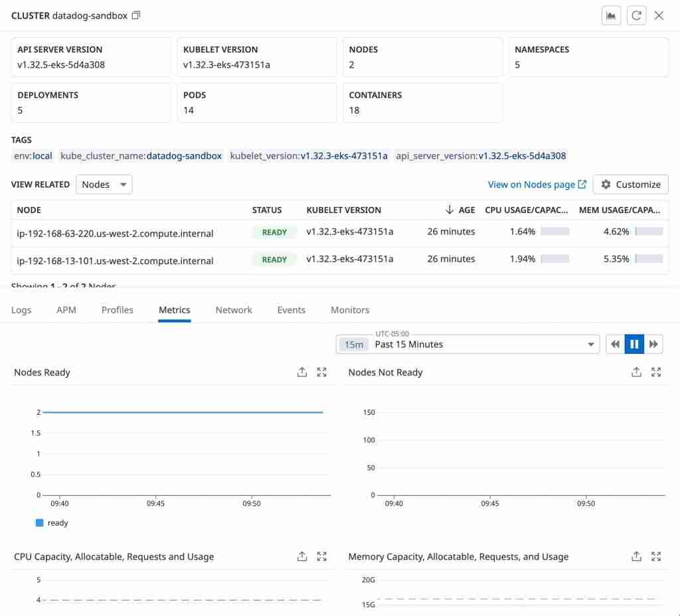
Task: Fullscreen the Nodes Not Ready graph
Action: pos(656,372)
